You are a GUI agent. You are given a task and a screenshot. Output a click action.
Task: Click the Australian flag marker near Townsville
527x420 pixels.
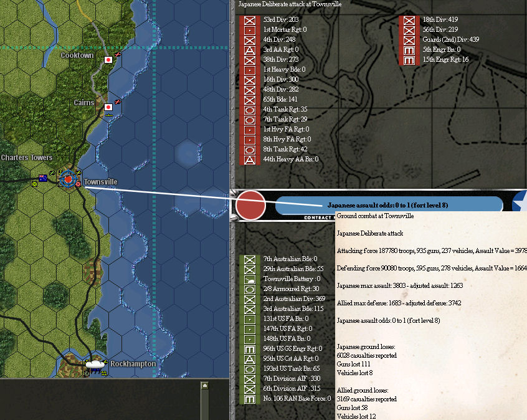pyautogui.click(x=44, y=178)
